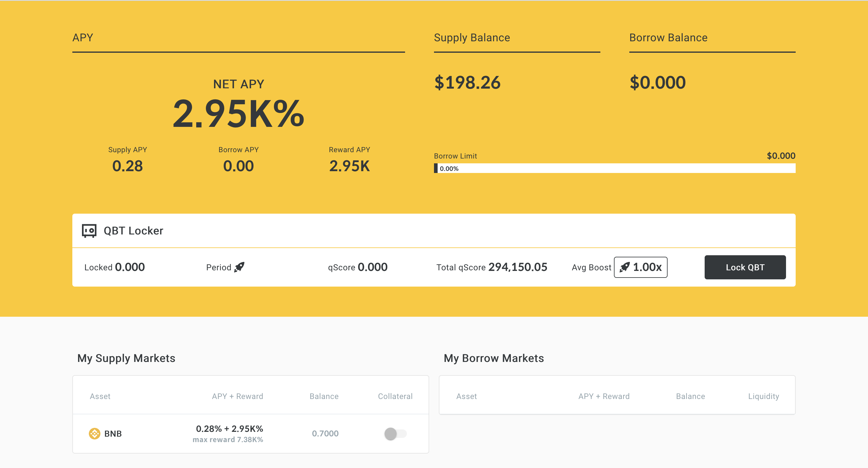The image size is (868, 468).
Task: Click the max reward 7.38K% text
Action: coord(228,439)
